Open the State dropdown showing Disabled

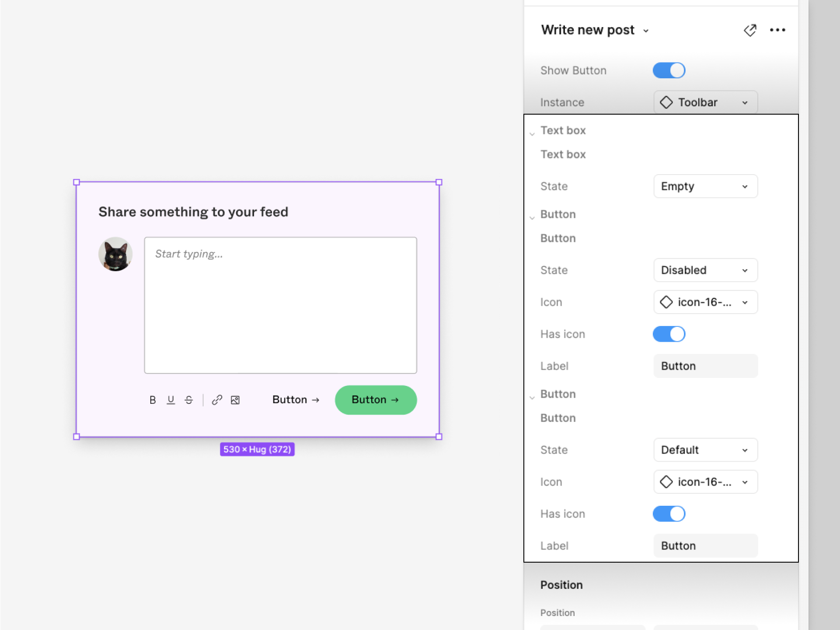pos(704,270)
